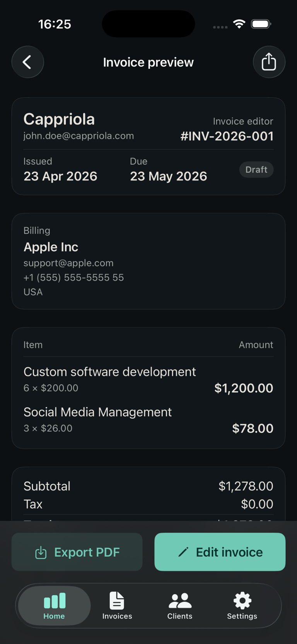Tap the Home bar chart icon
The height and width of the screenshot is (644, 297).
pos(55,601)
